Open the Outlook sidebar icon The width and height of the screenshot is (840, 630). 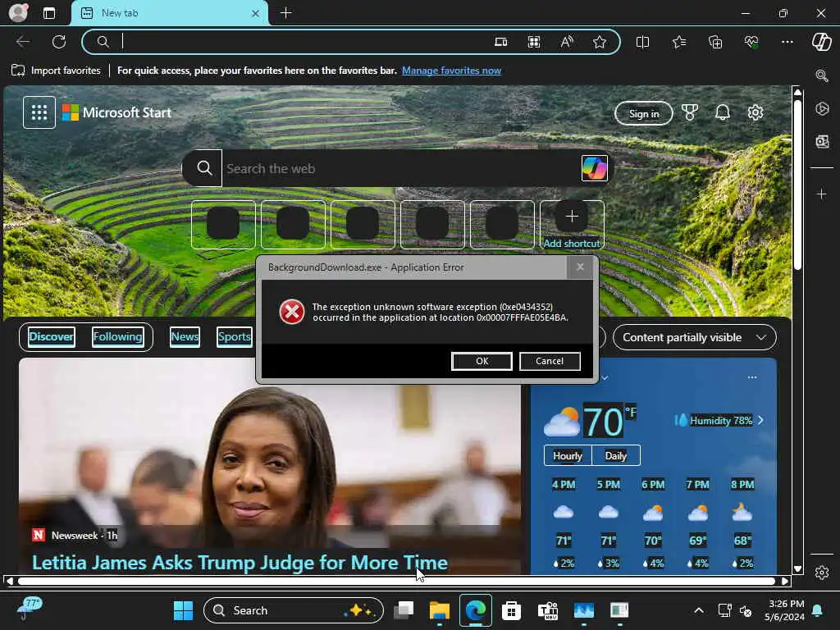[x=822, y=141]
